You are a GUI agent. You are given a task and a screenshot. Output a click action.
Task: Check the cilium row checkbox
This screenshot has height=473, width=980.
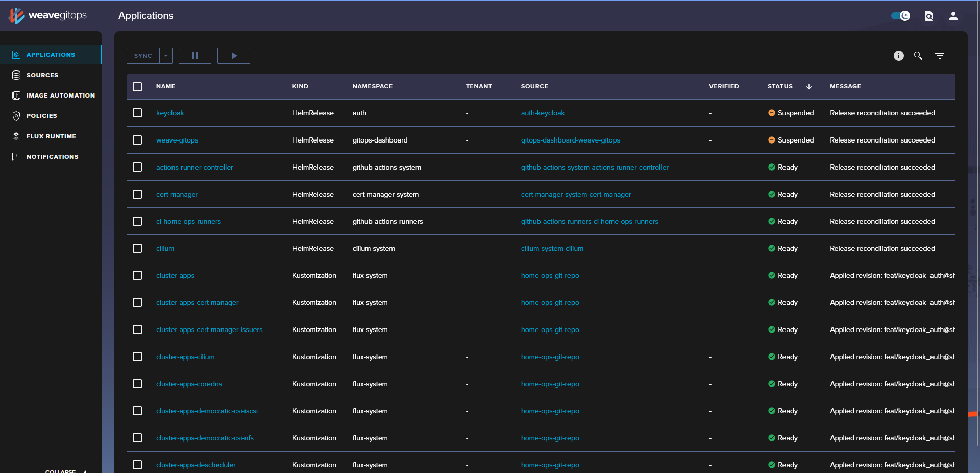(x=137, y=248)
